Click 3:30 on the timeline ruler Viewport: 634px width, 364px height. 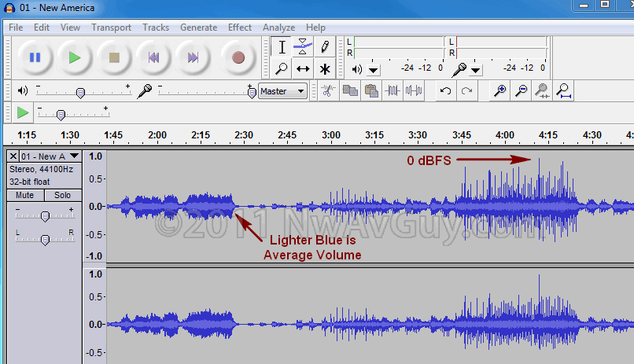coord(417,135)
